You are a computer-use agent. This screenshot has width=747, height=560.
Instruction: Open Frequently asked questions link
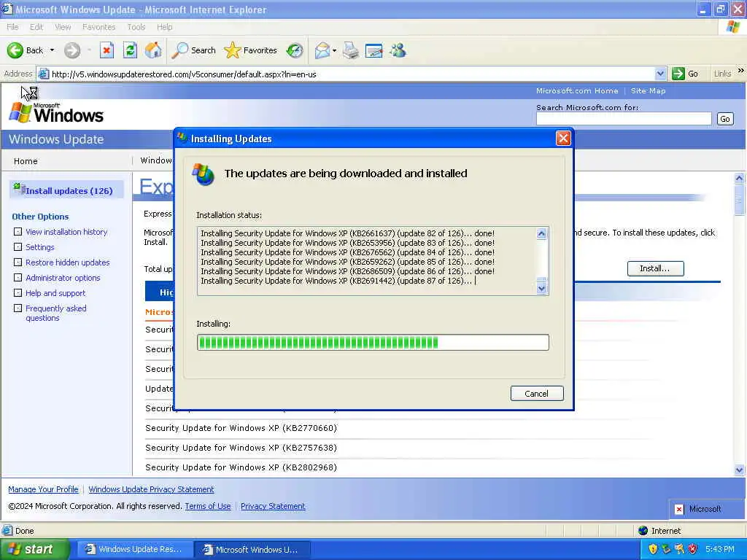(55, 314)
